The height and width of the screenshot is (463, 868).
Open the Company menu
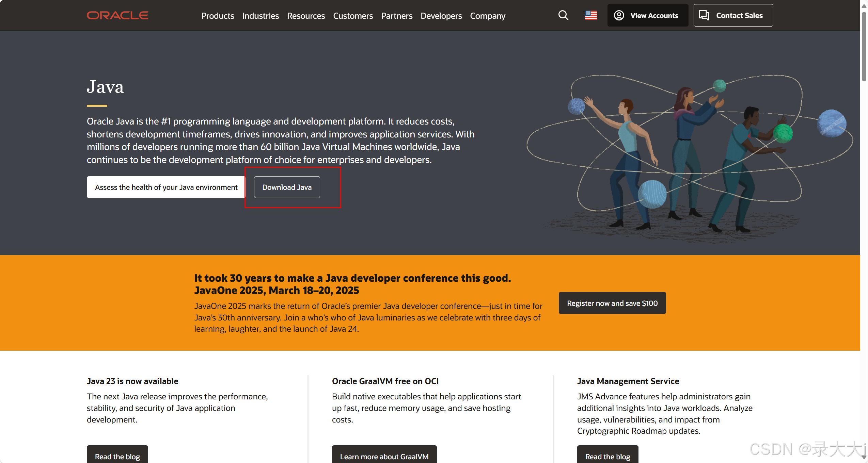coord(488,16)
